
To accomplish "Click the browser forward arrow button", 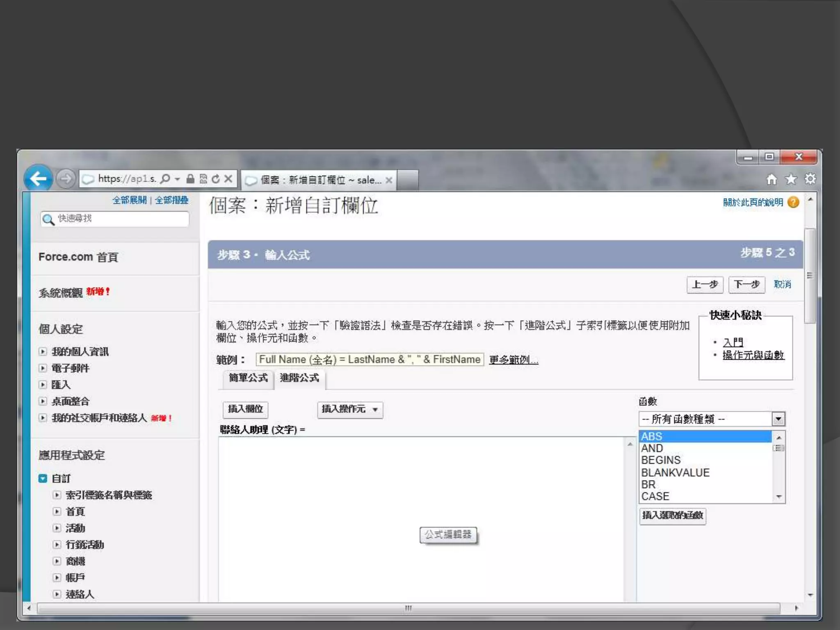I will coord(66,179).
